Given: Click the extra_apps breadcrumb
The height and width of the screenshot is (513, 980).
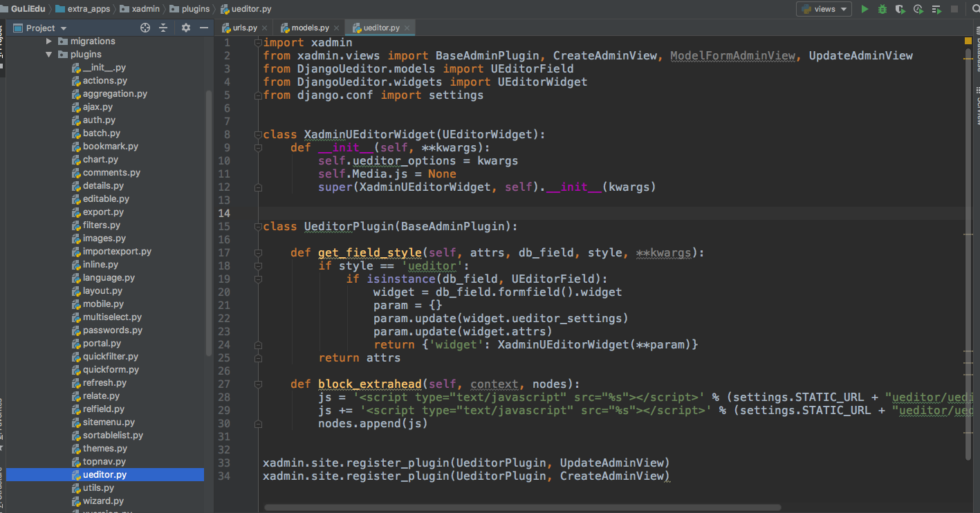Looking at the screenshot, I should coord(82,9).
